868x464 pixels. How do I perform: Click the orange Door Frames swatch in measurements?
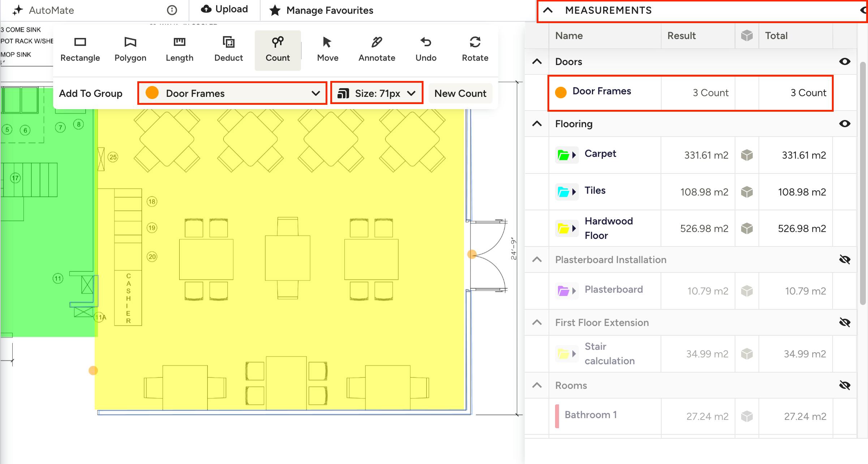(560, 93)
